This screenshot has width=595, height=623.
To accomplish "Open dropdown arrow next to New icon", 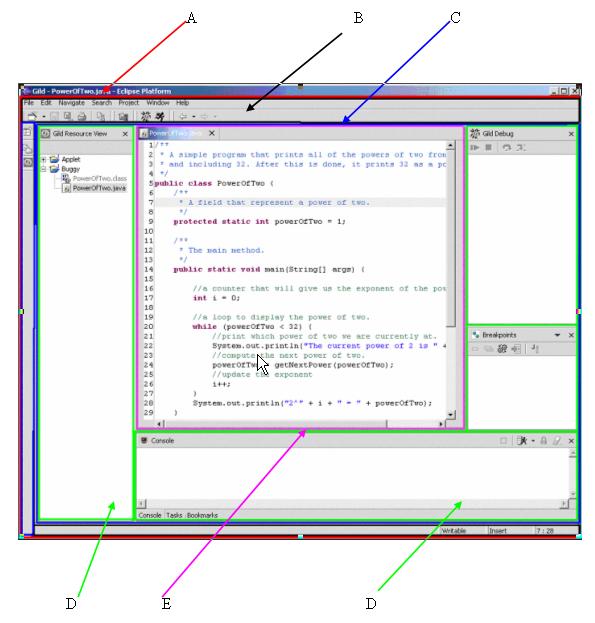I will pos(44,117).
